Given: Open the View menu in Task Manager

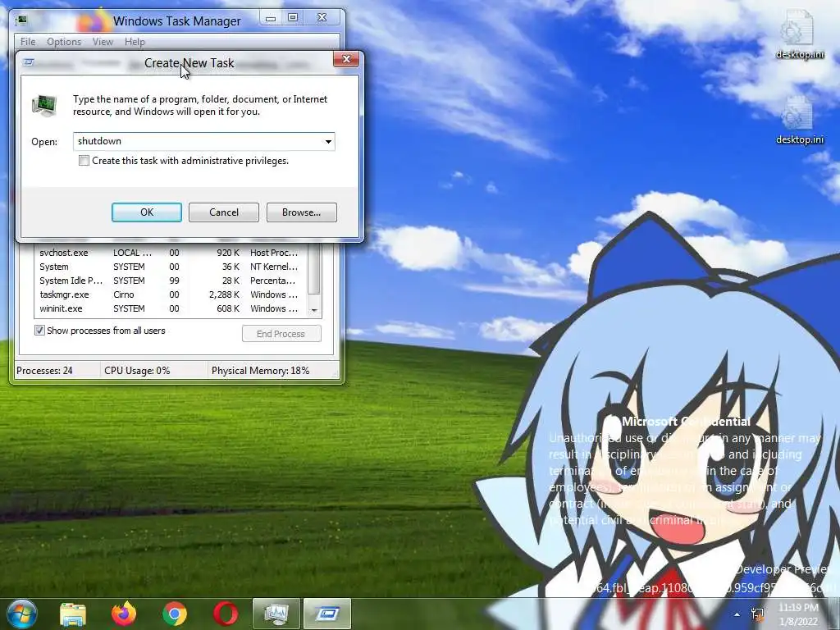Looking at the screenshot, I should pyautogui.click(x=103, y=42).
